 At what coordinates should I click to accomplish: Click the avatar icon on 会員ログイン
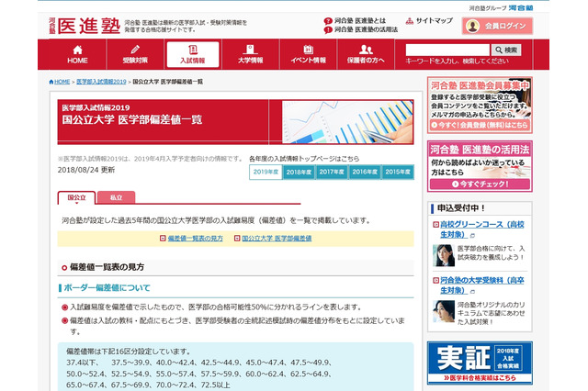tap(472, 26)
